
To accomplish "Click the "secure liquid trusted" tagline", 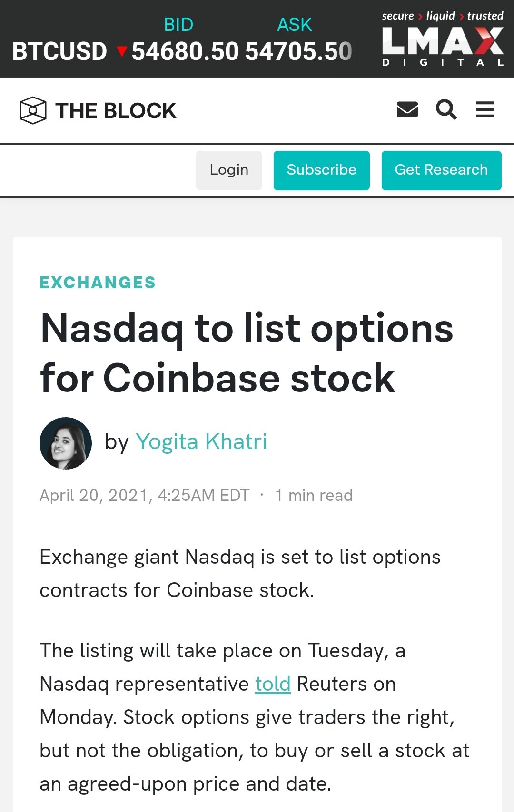I will pyautogui.click(x=443, y=16).
